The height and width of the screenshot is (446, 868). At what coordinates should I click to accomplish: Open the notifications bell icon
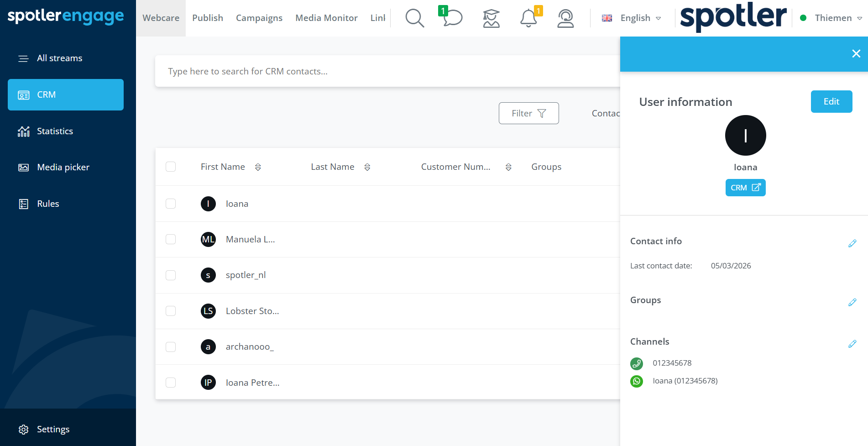tap(529, 17)
